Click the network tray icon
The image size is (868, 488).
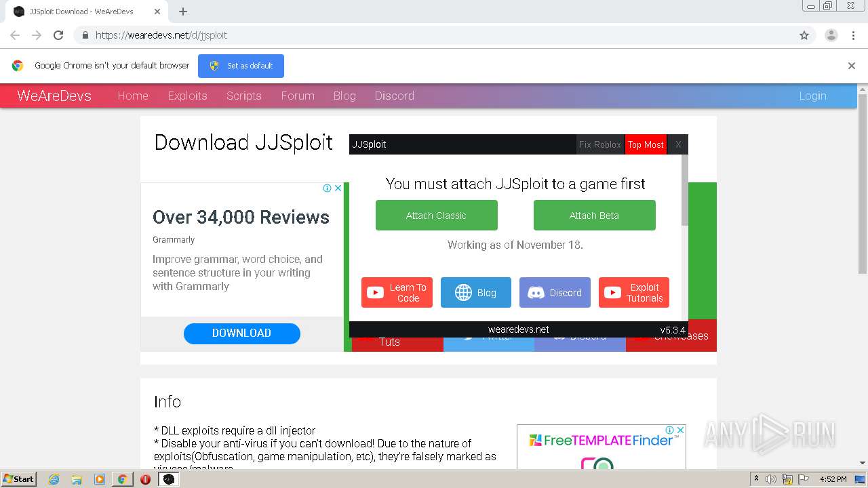tap(787, 479)
